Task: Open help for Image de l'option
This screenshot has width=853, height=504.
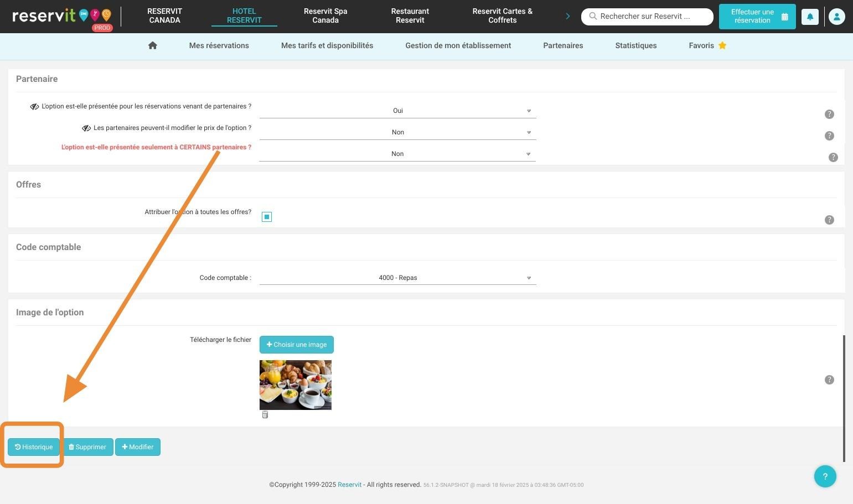Action: pos(829,380)
